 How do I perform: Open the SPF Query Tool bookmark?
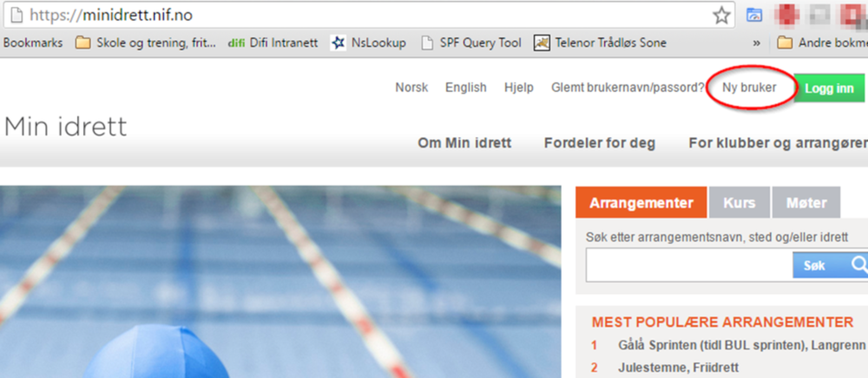click(x=471, y=42)
